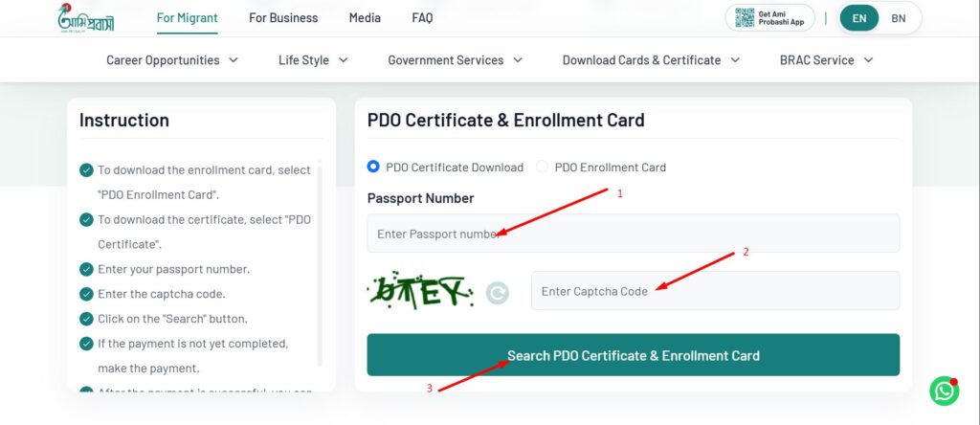Focus the Enter Passport number field
The image size is (980, 425).
coord(633,234)
